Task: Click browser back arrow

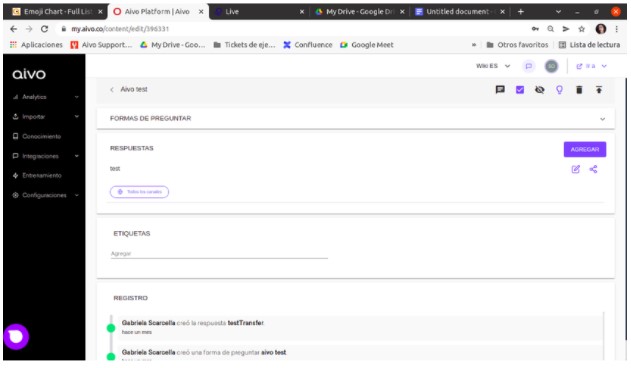Action: (x=13, y=29)
